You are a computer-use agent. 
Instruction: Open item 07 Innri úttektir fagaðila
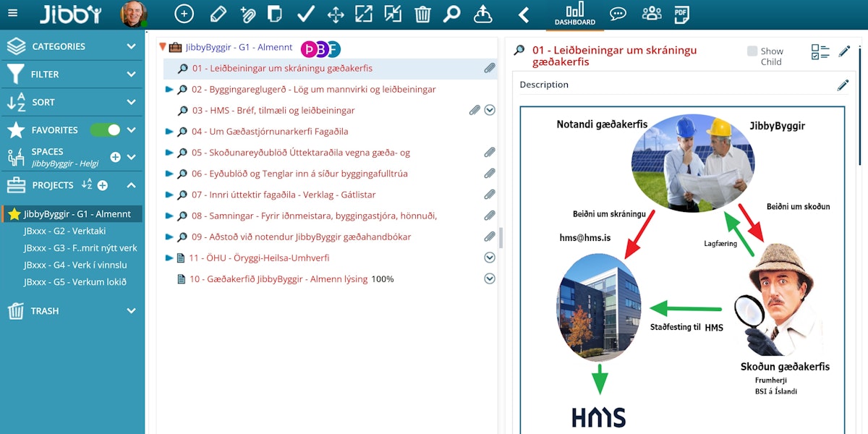click(284, 195)
